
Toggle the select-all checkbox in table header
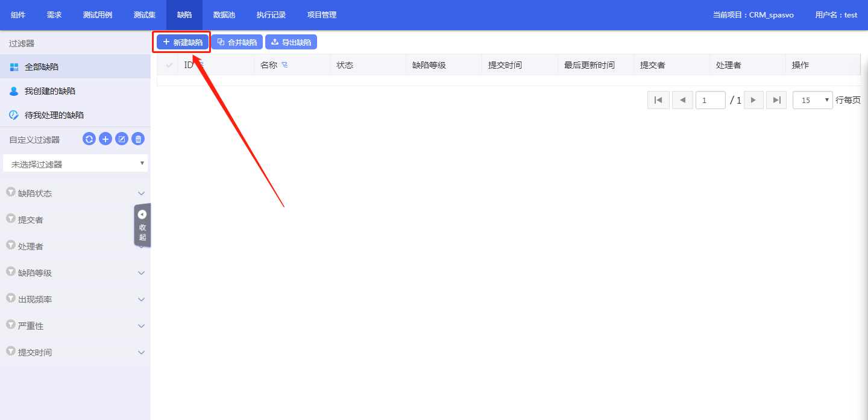pyautogui.click(x=169, y=65)
